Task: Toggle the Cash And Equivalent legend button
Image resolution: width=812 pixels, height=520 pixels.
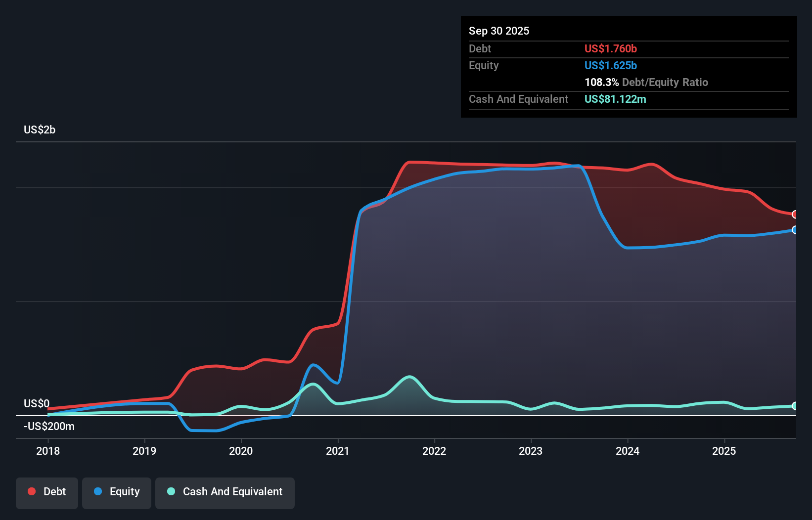Action: 225,493
